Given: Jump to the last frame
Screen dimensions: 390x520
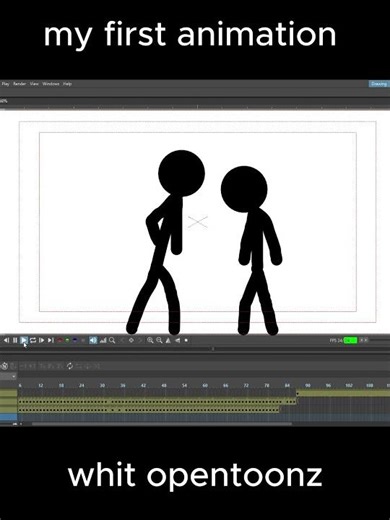Looking at the screenshot, I should [x=50, y=340].
